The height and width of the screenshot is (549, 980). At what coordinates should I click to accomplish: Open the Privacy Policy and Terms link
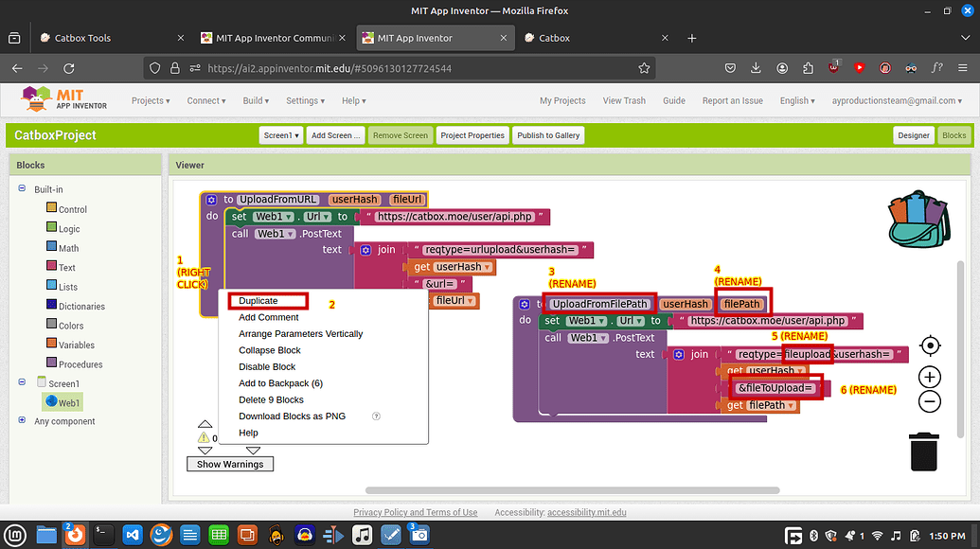tap(414, 512)
